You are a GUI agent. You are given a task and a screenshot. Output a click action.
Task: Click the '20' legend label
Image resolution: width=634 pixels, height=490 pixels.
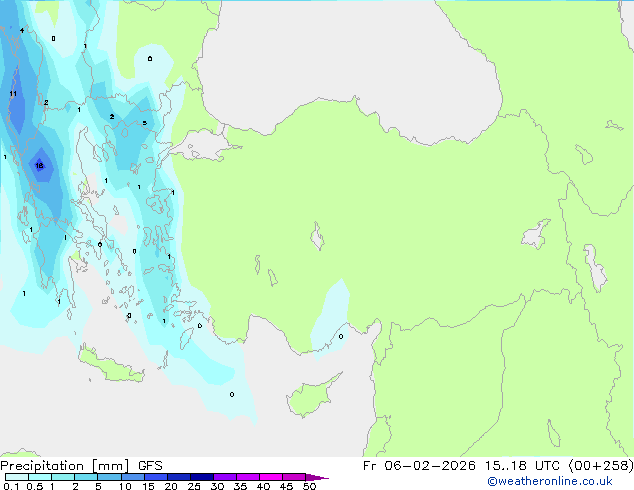(x=171, y=486)
